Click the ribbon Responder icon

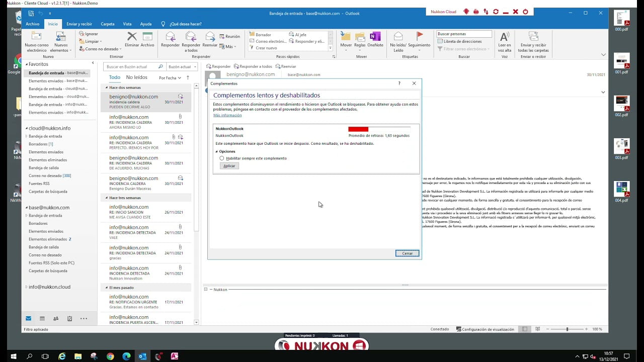[170, 36]
